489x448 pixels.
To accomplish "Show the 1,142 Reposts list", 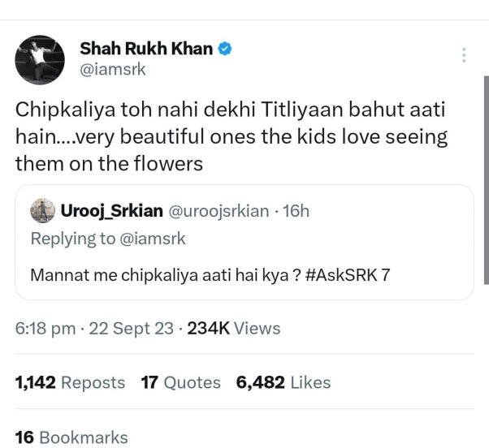I will [71, 382].
